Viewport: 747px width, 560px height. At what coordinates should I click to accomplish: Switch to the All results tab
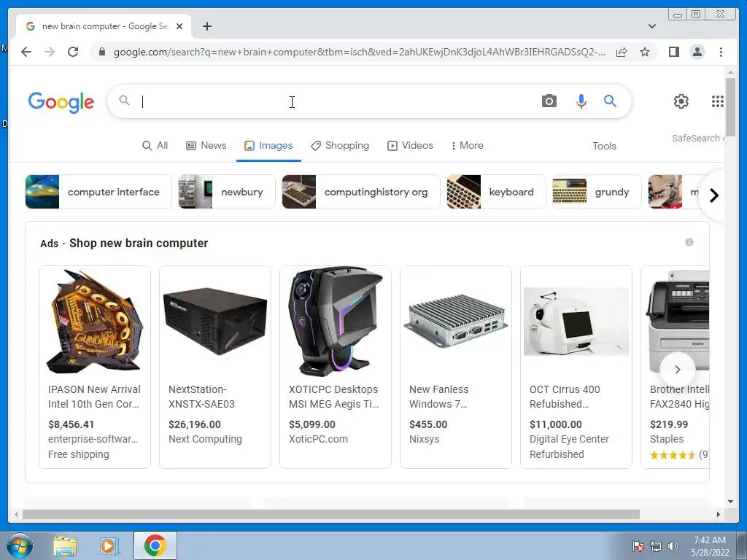tap(155, 146)
